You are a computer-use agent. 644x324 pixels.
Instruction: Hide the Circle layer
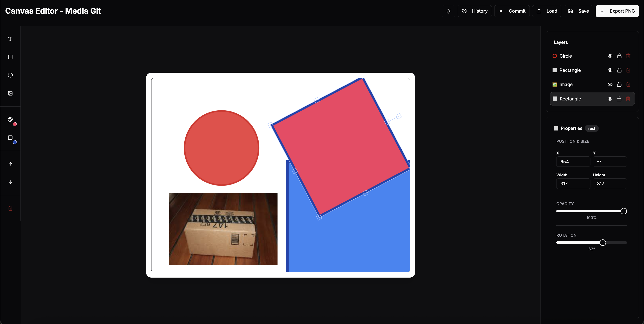pyautogui.click(x=610, y=56)
